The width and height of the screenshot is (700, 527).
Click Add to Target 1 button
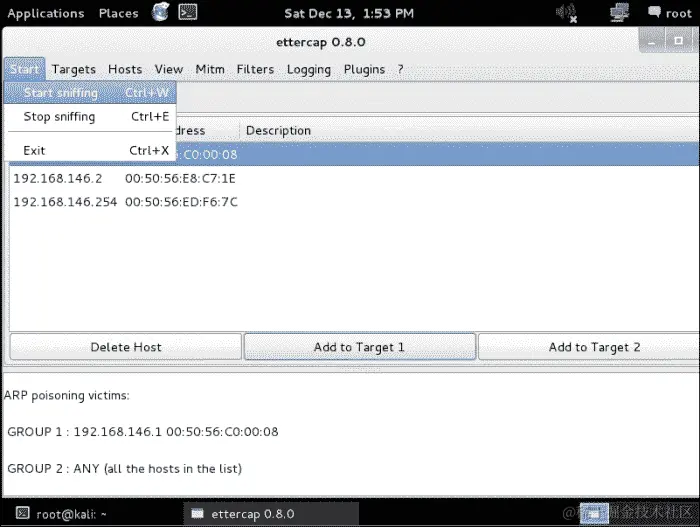[360, 347]
